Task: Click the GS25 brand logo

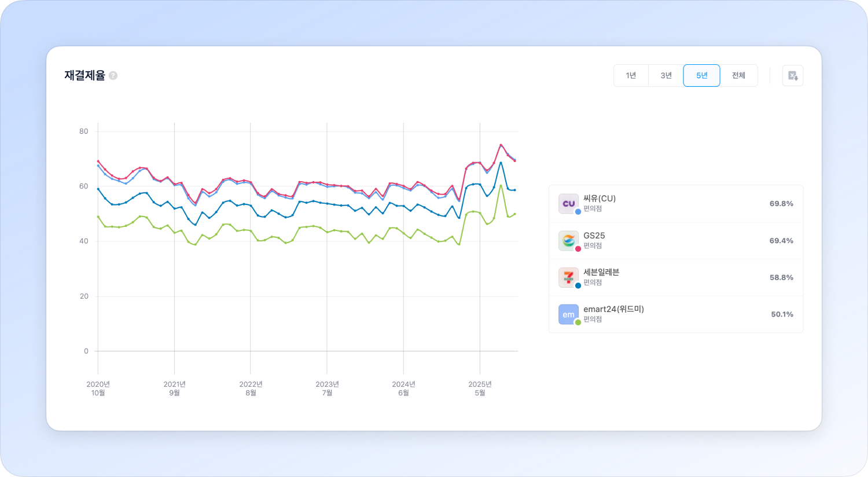Action: click(x=568, y=240)
